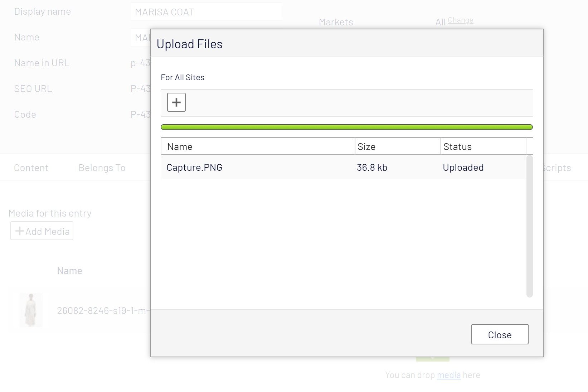Image resolution: width=588 pixels, height=392 pixels.
Task: Close the Upload Files dialog
Action: (500, 334)
